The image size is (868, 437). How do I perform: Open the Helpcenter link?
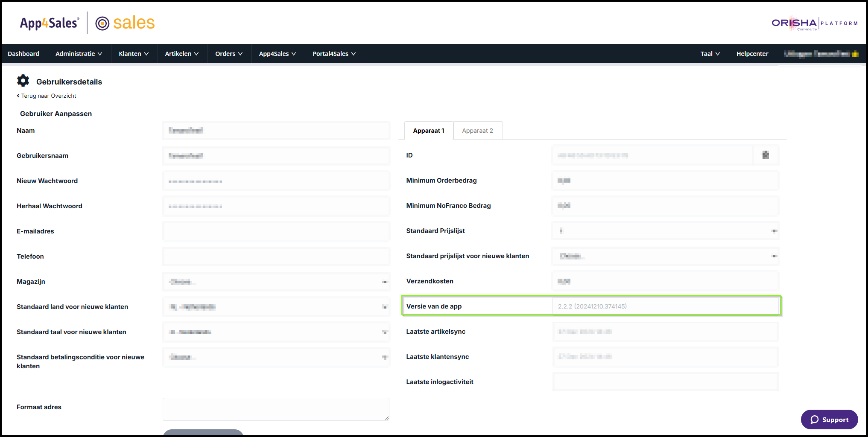[752, 54]
